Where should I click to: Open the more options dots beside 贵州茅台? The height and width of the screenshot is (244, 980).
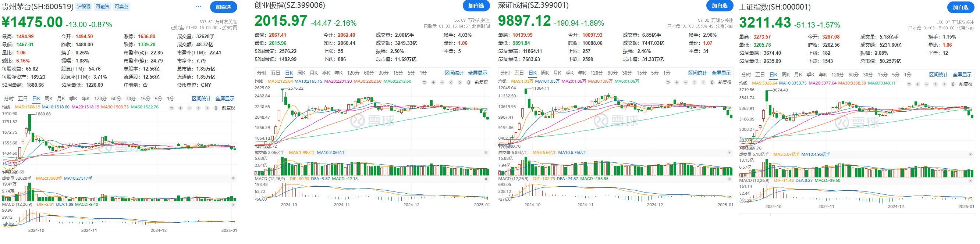198,7
